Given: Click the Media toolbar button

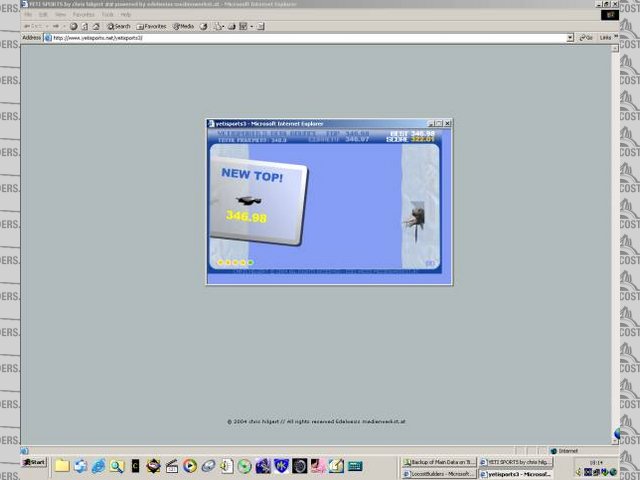Looking at the screenshot, I should [x=184, y=26].
